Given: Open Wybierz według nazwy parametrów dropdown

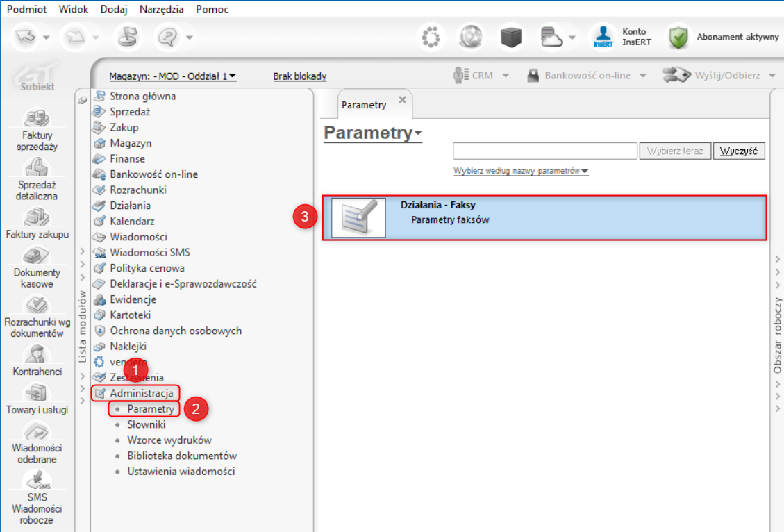Looking at the screenshot, I should (521, 171).
